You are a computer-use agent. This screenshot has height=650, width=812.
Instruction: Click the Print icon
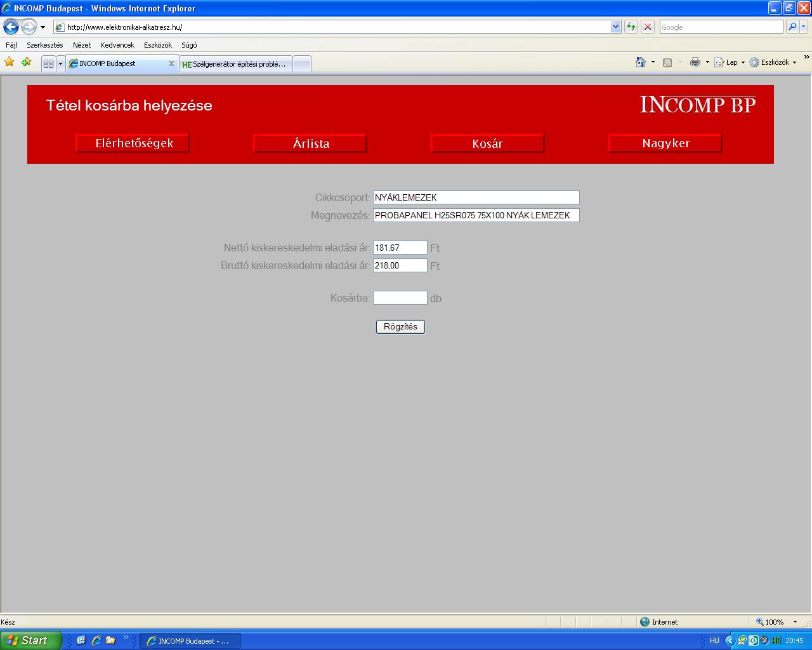coord(695,62)
